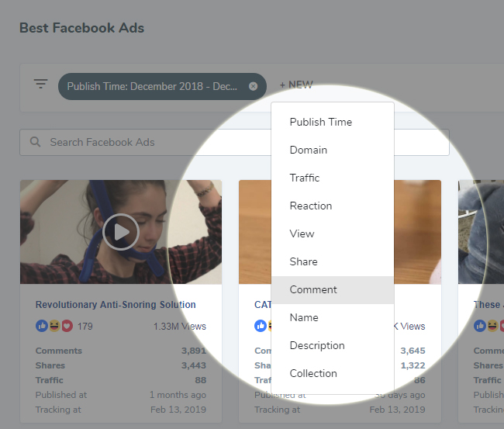Screen dimensions: 504x429
Task: Click the 1.33M Views text
Action: (x=180, y=327)
